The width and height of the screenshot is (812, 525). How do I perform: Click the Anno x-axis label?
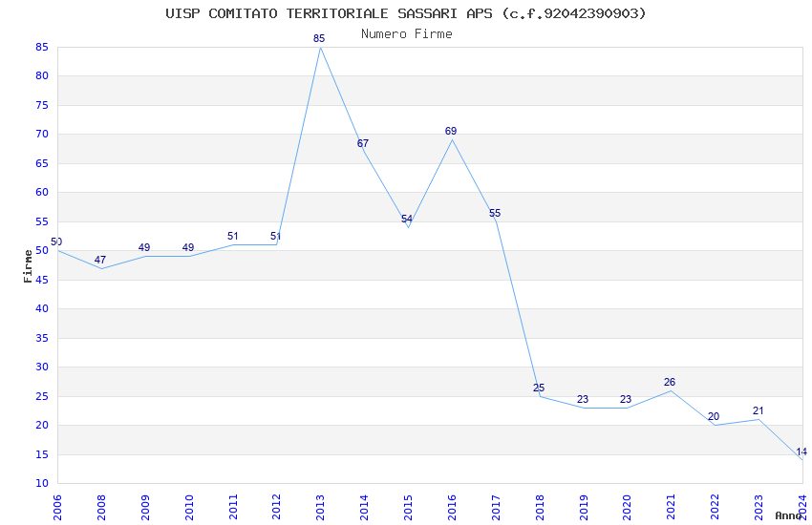click(788, 515)
